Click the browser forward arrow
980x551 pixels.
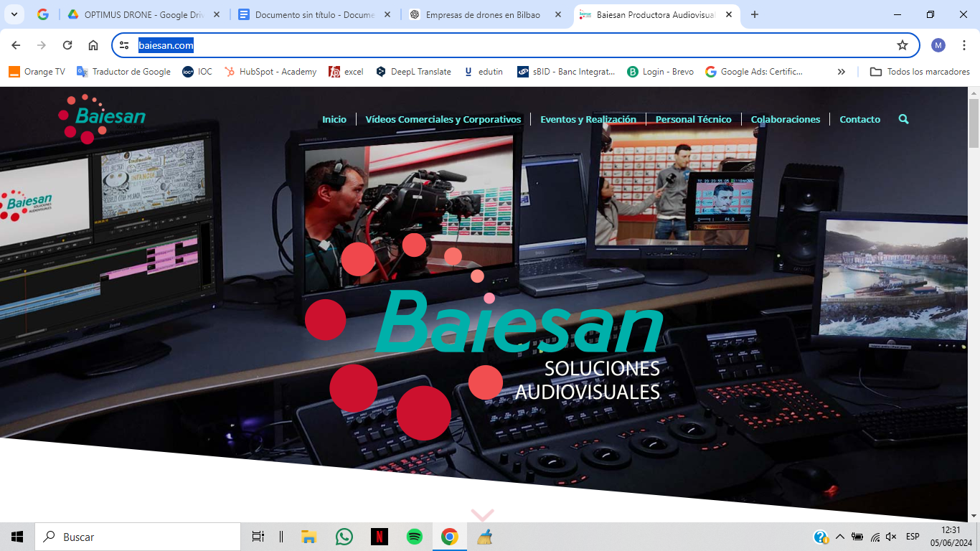[x=42, y=45]
